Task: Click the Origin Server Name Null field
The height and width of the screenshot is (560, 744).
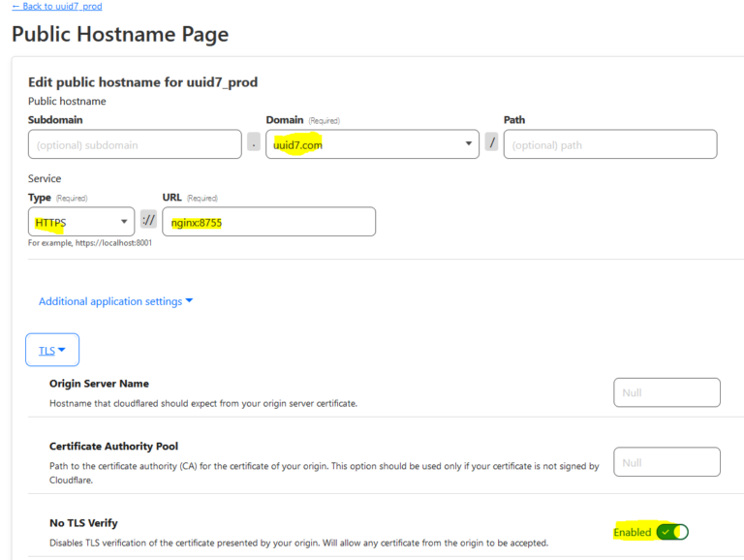Action: pyautogui.click(x=666, y=392)
